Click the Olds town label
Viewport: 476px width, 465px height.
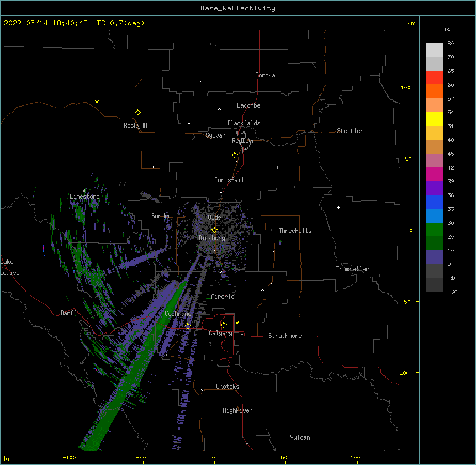pyautogui.click(x=214, y=218)
